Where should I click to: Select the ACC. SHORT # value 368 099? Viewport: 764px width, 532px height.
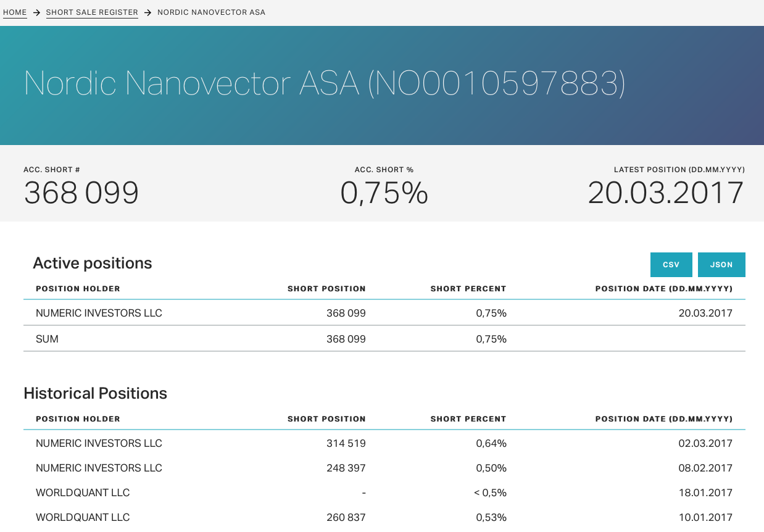click(x=81, y=193)
